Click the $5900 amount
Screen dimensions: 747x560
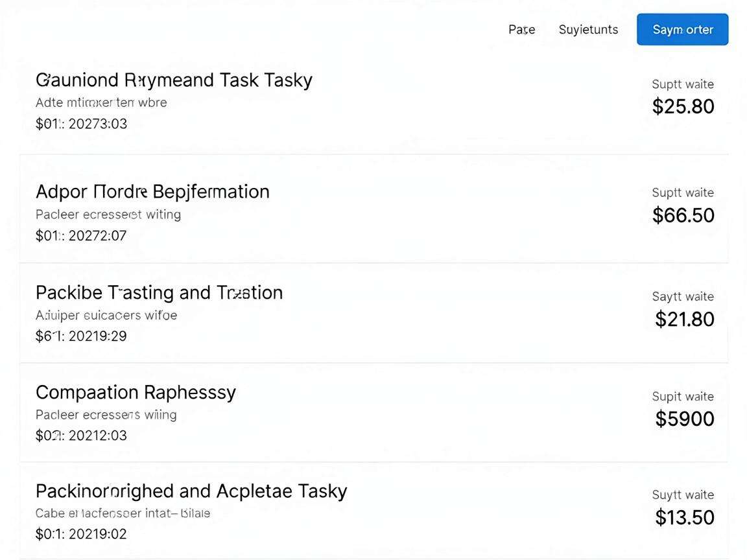tap(685, 419)
